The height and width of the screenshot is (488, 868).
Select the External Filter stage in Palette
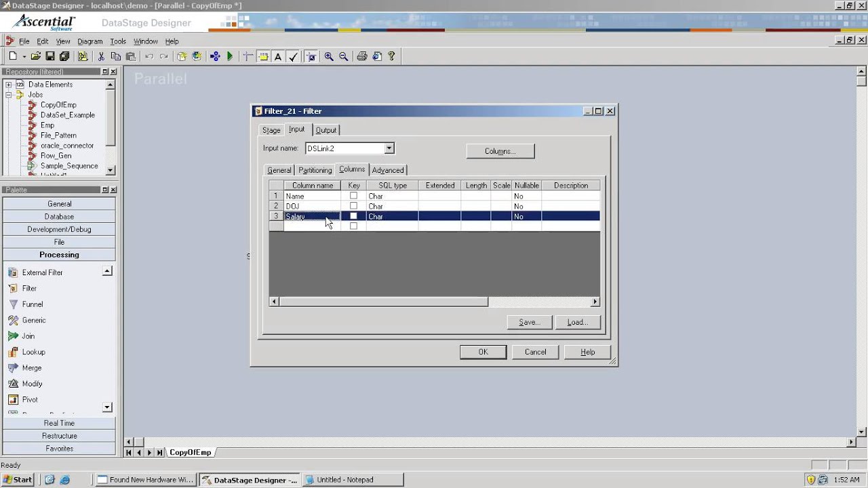click(42, 272)
